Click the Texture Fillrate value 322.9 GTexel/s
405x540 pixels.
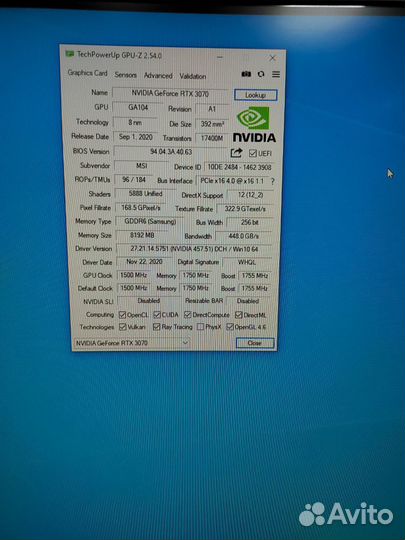click(x=245, y=209)
